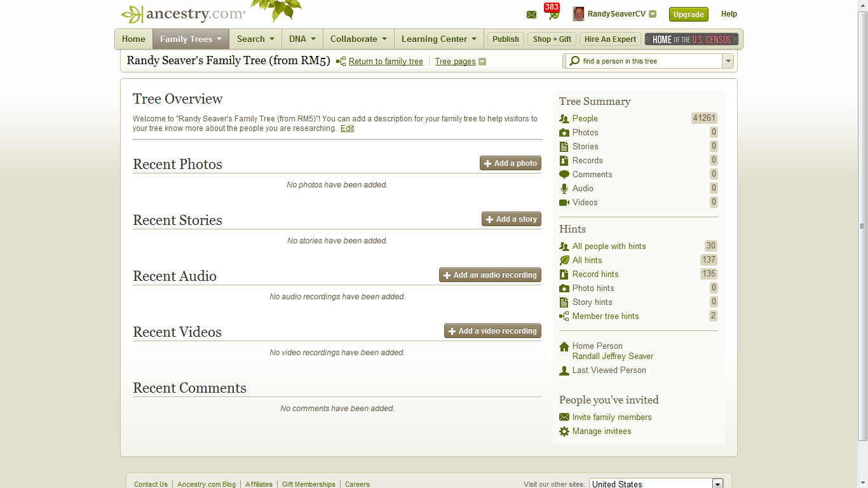Click the Photo hints camera icon
Screen dimensions: 868x488
(564, 288)
